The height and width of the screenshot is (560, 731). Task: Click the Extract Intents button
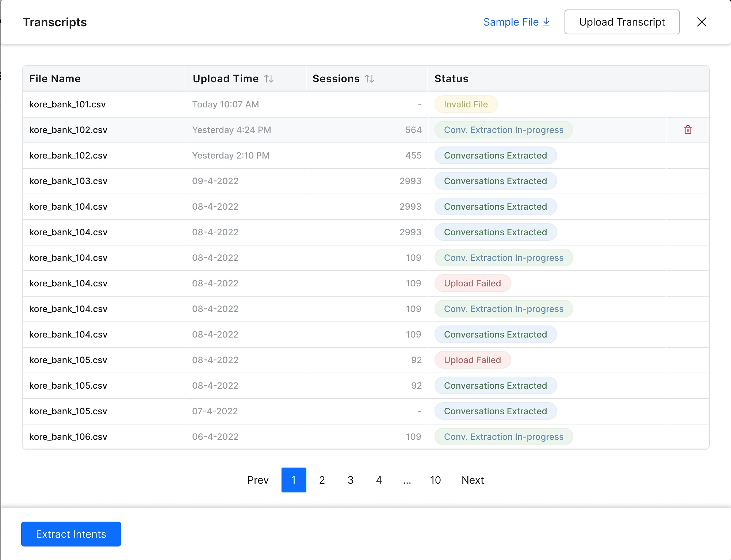71,534
